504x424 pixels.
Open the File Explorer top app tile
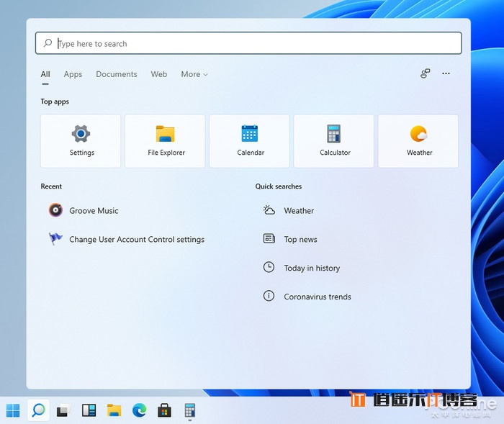pyautogui.click(x=165, y=141)
